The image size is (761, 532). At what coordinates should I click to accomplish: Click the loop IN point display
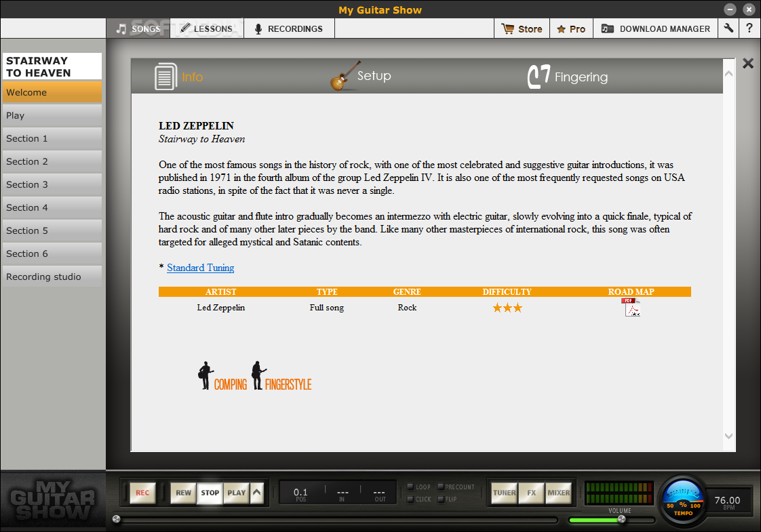pos(342,494)
